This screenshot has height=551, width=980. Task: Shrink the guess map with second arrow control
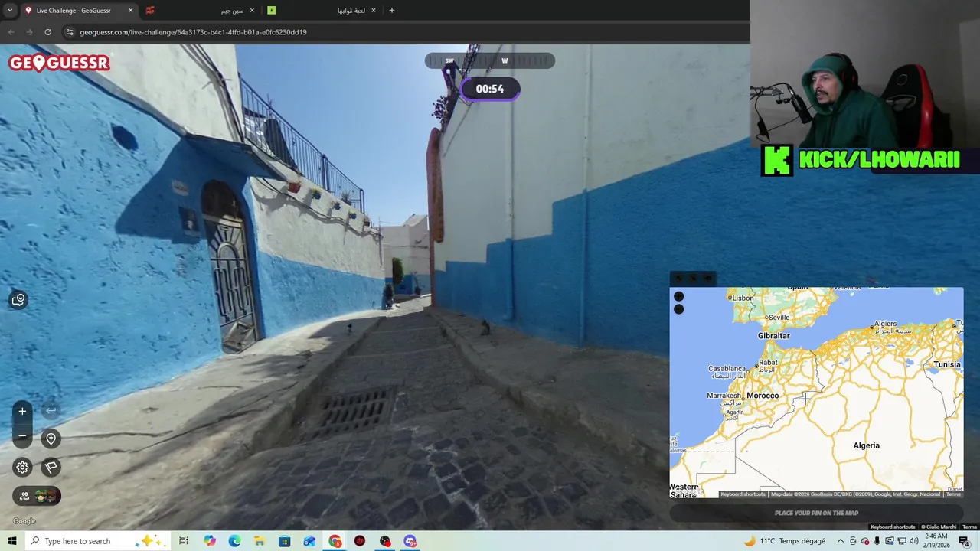[x=693, y=279]
